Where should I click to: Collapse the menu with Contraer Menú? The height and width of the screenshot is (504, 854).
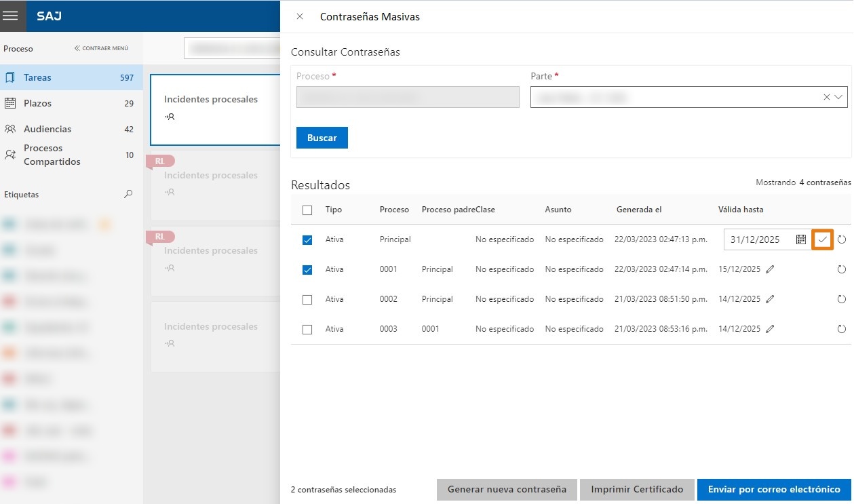pyautogui.click(x=101, y=49)
